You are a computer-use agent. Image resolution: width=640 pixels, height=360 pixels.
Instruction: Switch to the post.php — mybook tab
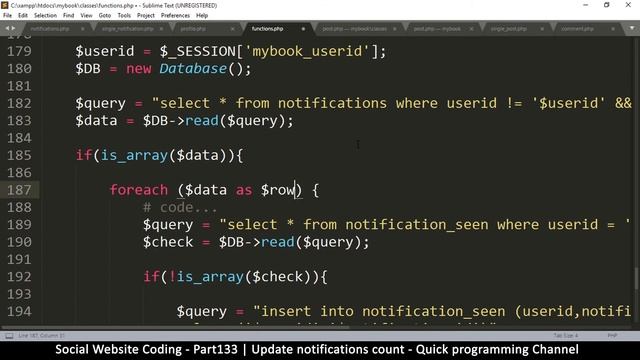pyautogui.click(x=437, y=29)
